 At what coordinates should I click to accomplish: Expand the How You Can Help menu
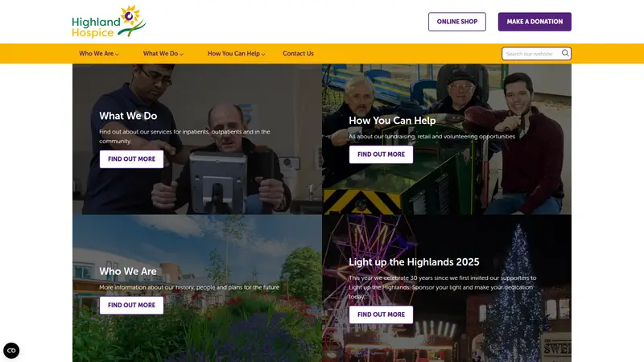236,54
